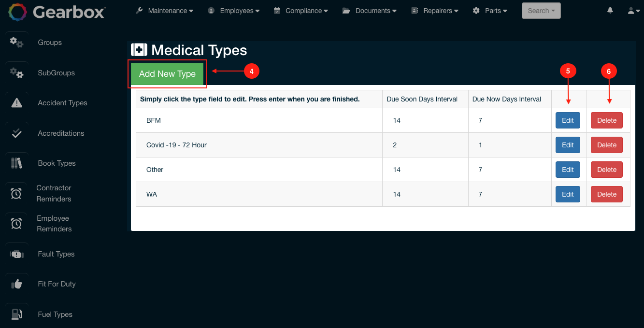644x328 pixels.
Task: Click the Employee Reminders clock icon
Action: [16, 224]
